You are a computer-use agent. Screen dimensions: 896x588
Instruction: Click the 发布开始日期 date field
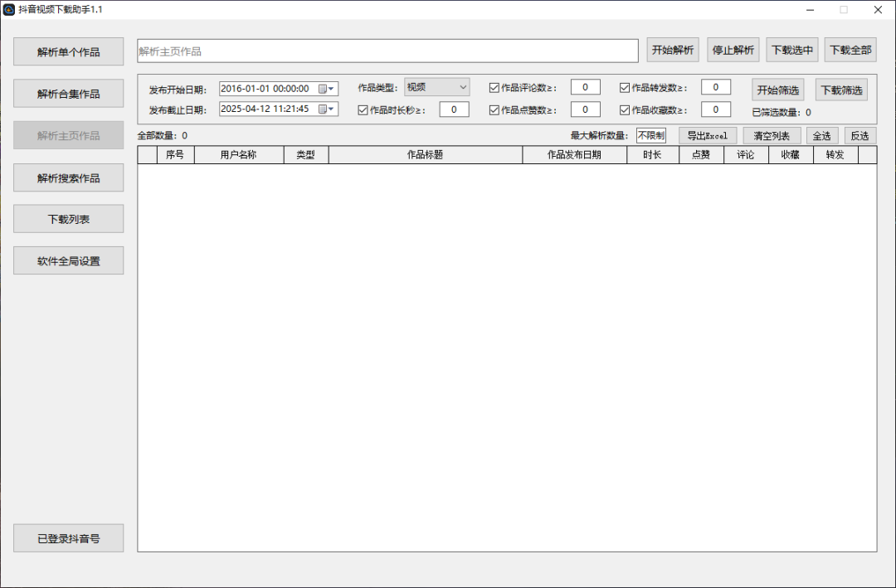coord(278,89)
